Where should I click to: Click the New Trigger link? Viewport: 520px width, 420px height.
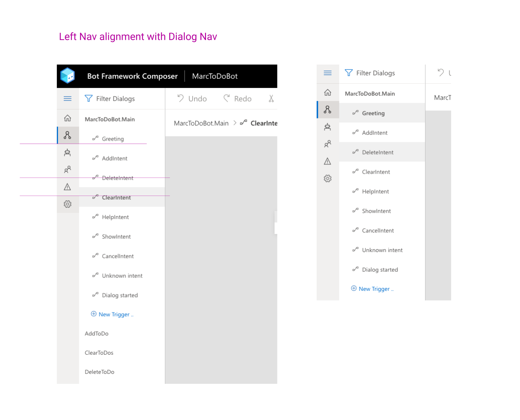click(112, 314)
